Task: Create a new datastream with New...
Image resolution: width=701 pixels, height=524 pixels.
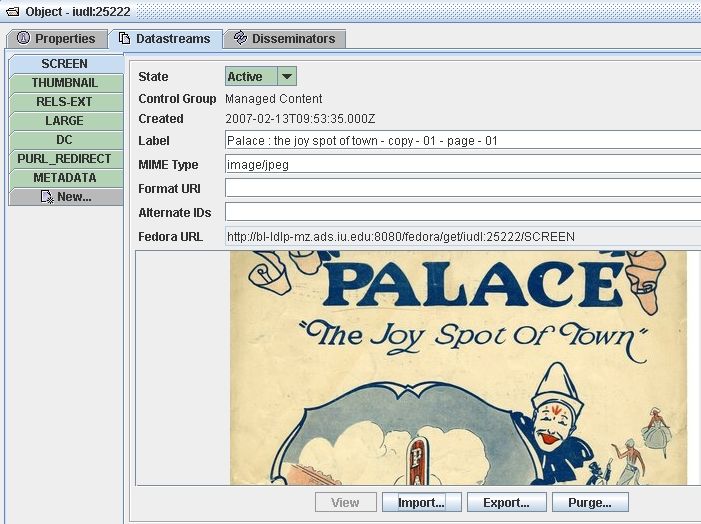Action: [65, 197]
